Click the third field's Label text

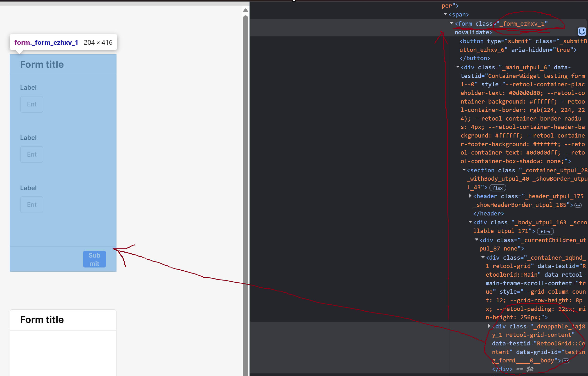coord(28,188)
